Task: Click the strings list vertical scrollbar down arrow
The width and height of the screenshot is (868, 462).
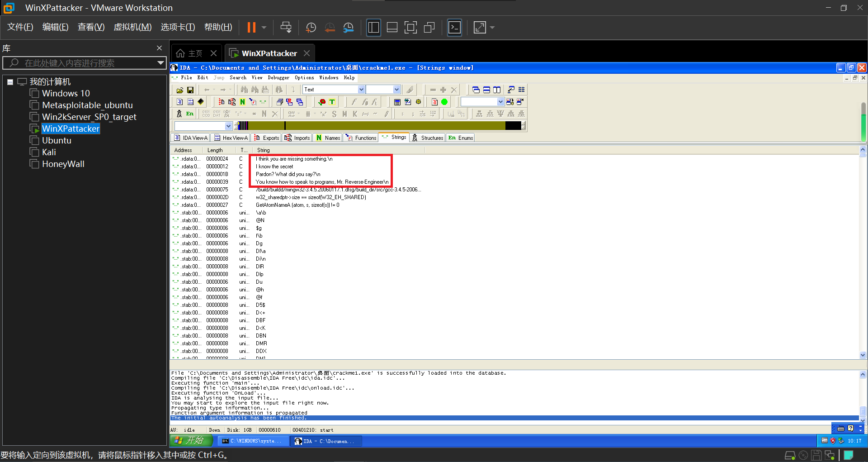Action: click(863, 355)
